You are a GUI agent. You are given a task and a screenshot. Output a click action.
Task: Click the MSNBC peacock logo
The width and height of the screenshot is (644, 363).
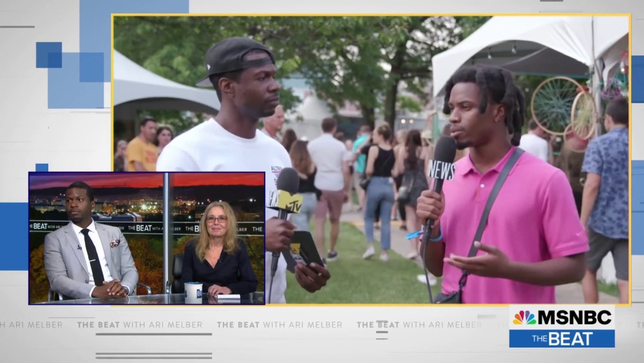coord(524,317)
